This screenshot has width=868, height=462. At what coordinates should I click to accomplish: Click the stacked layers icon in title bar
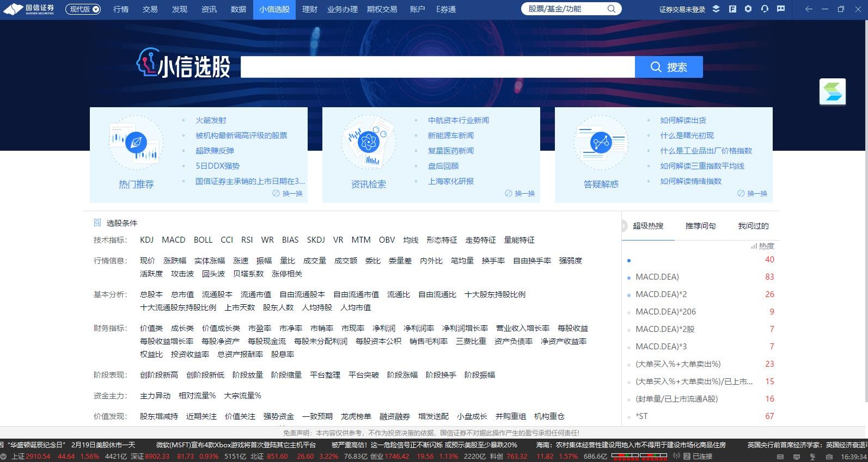pyautogui.click(x=716, y=9)
